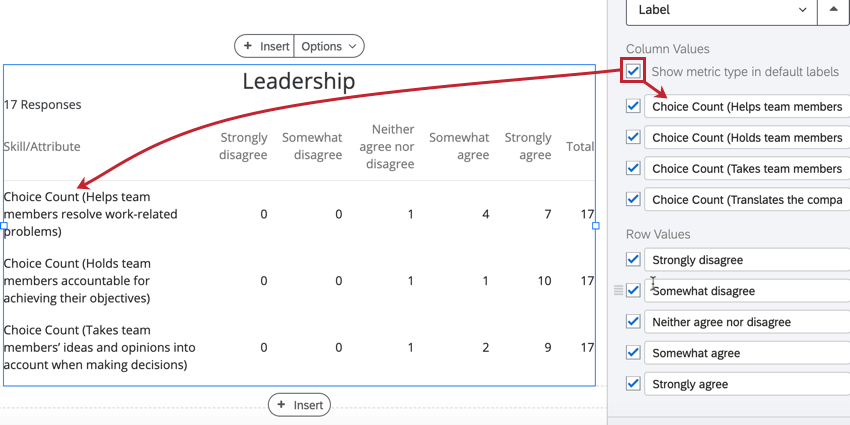
Task: Uncheck the Holds team members column value
Action: tap(633, 137)
